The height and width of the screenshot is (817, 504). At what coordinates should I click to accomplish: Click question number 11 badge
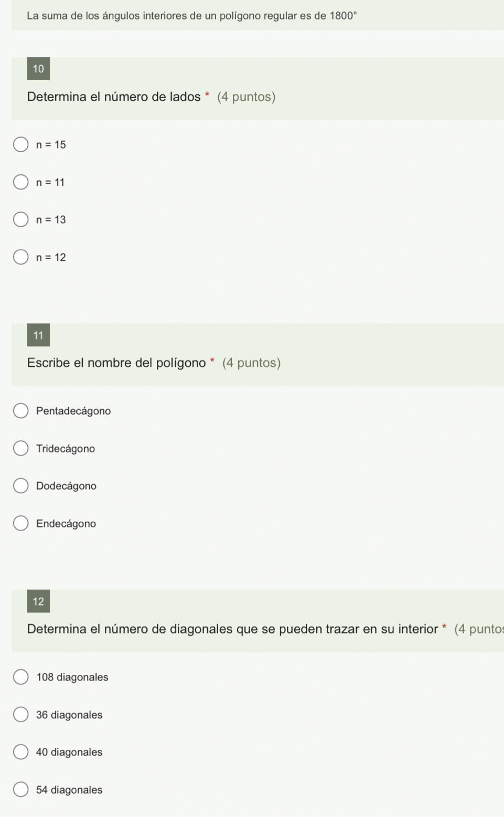tap(38, 335)
